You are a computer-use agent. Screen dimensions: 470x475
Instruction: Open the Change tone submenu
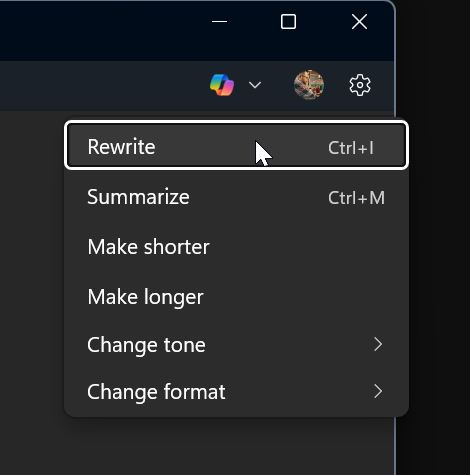pyautogui.click(x=236, y=344)
